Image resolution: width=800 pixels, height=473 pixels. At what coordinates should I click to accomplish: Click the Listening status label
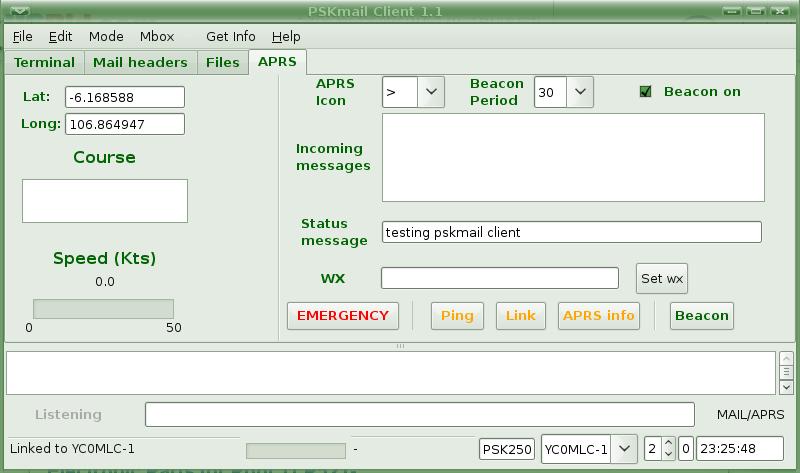point(68,414)
